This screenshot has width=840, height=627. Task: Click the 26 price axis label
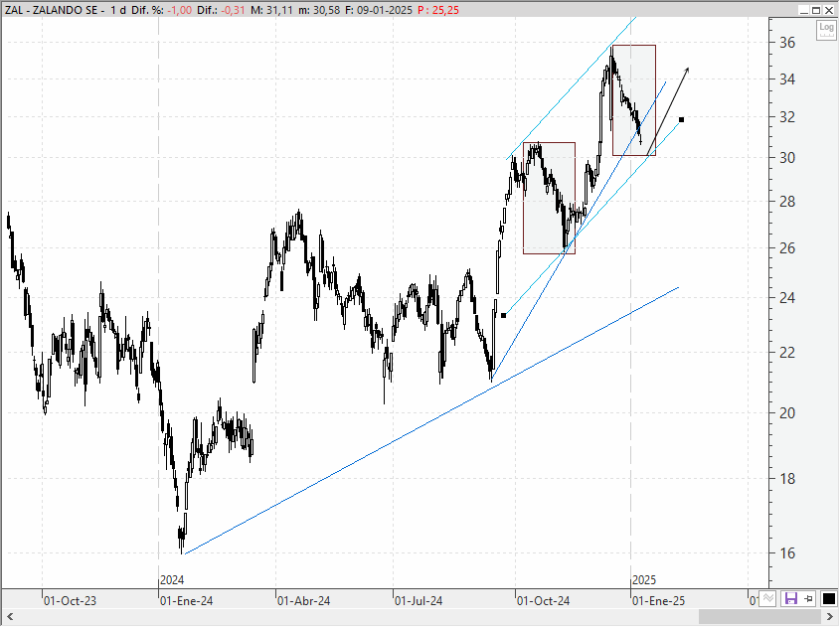(x=787, y=247)
